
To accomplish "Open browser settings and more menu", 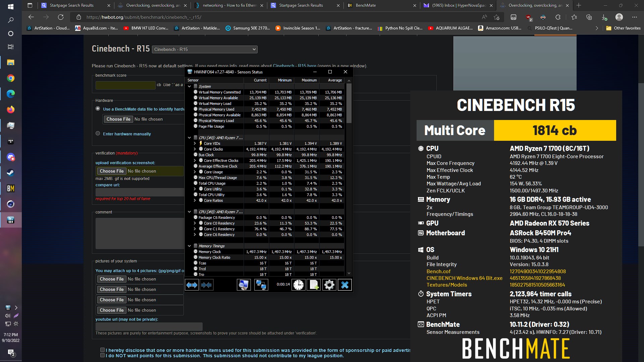I will (634, 17).
